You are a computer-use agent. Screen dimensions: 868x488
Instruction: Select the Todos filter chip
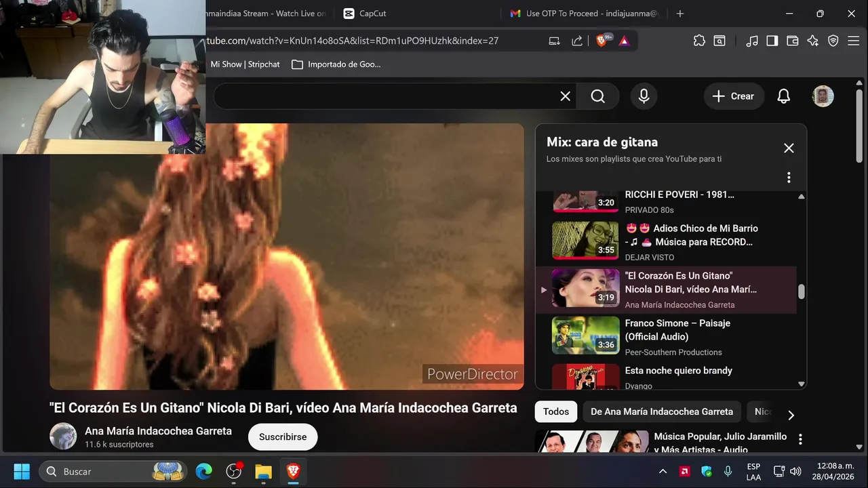coord(556,411)
